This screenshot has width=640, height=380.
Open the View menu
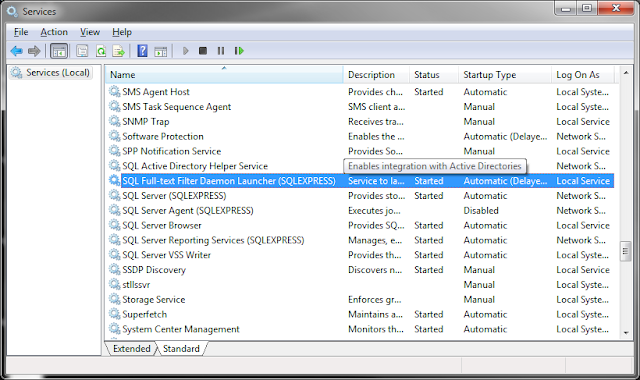[90, 32]
